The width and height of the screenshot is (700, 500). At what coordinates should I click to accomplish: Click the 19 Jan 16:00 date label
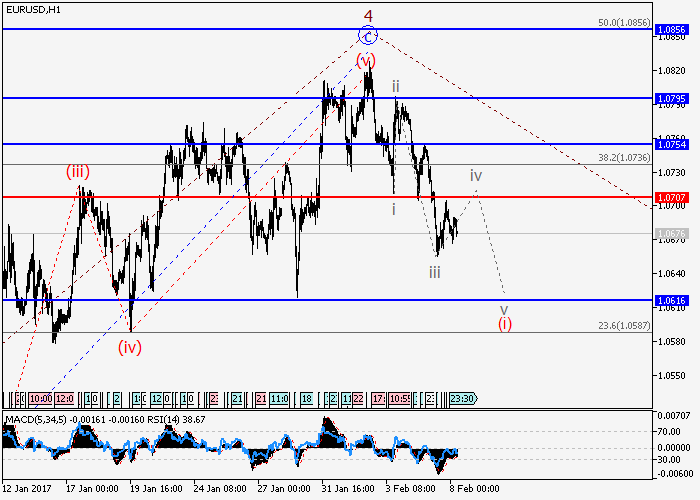[x=156, y=488]
